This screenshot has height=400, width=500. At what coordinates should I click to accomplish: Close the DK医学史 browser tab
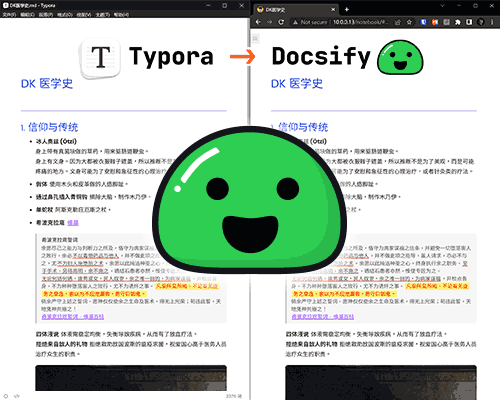[333, 9]
